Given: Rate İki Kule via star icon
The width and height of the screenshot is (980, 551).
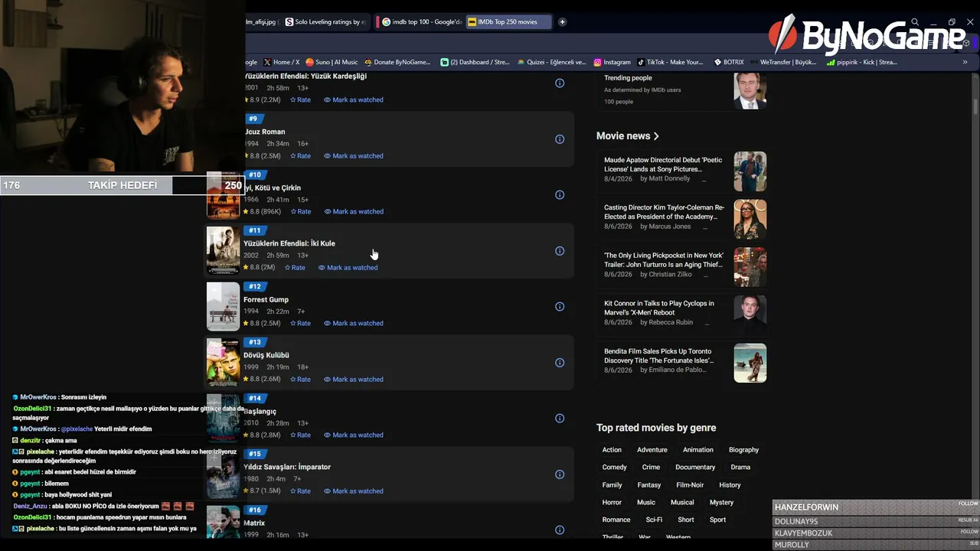Looking at the screenshot, I should (295, 268).
